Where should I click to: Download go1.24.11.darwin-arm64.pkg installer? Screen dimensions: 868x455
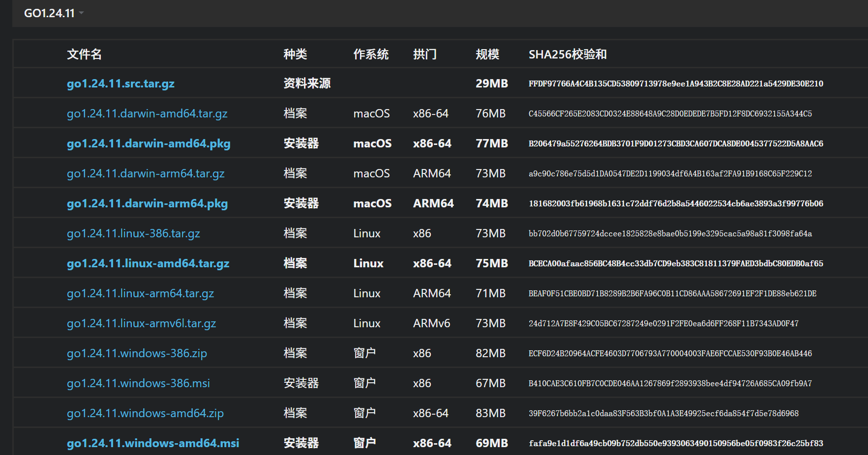tap(147, 203)
